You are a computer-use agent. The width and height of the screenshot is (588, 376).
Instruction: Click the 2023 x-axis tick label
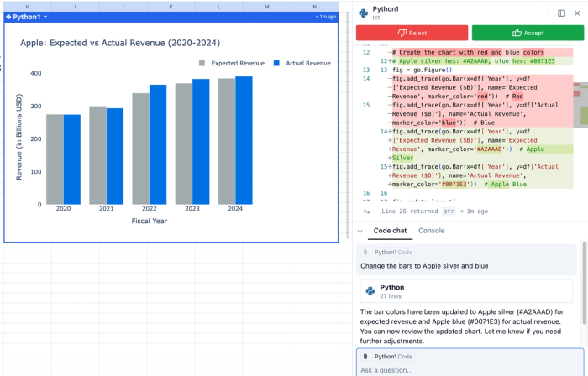click(x=192, y=209)
